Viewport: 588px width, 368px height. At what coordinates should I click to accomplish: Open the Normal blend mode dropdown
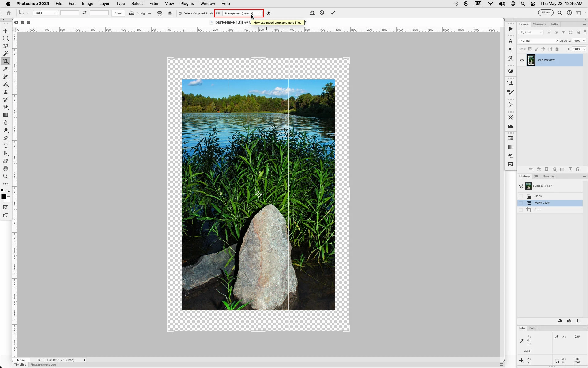coord(538,41)
